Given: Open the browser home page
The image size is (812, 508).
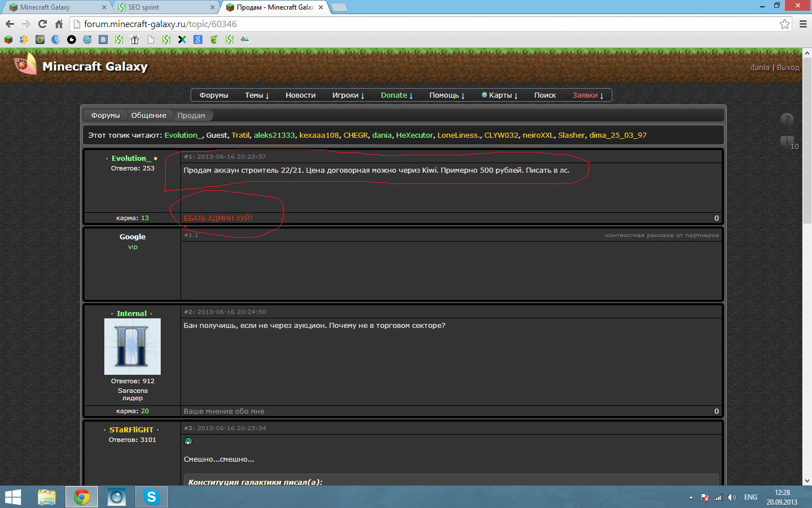Looking at the screenshot, I should pyautogui.click(x=59, y=24).
